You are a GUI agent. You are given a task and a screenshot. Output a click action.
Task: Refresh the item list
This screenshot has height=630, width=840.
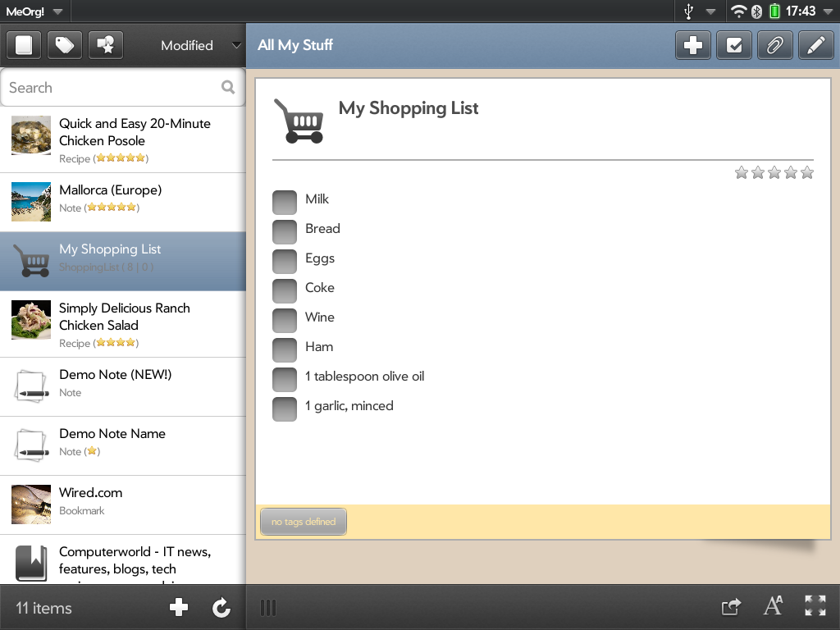221,608
